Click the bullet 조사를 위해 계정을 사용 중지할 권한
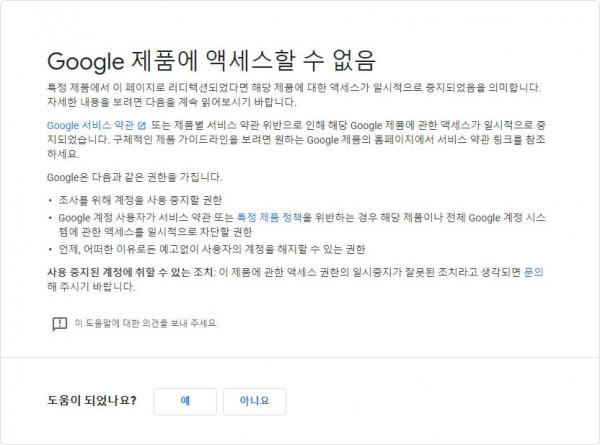 [140, 200]
